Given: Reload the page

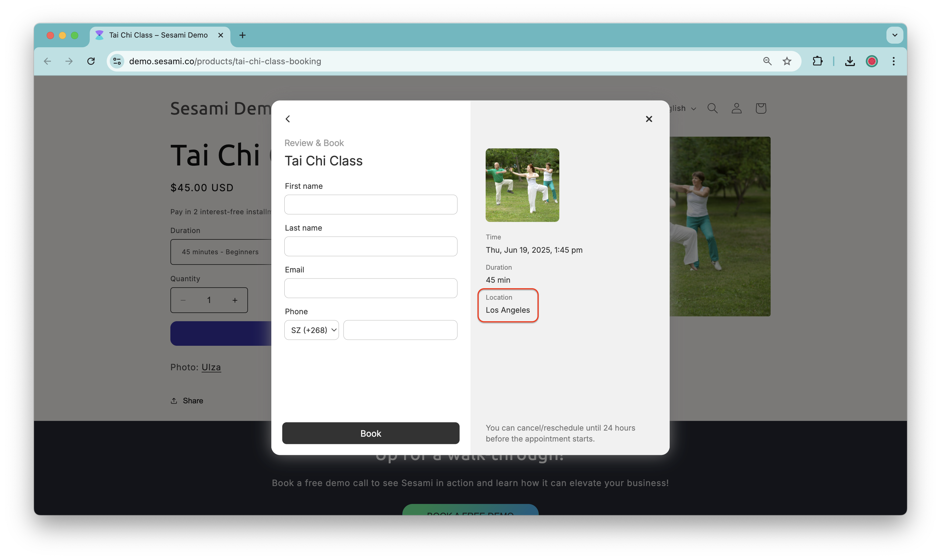Looking at the screenshot, I should click(x=91, y=61).
